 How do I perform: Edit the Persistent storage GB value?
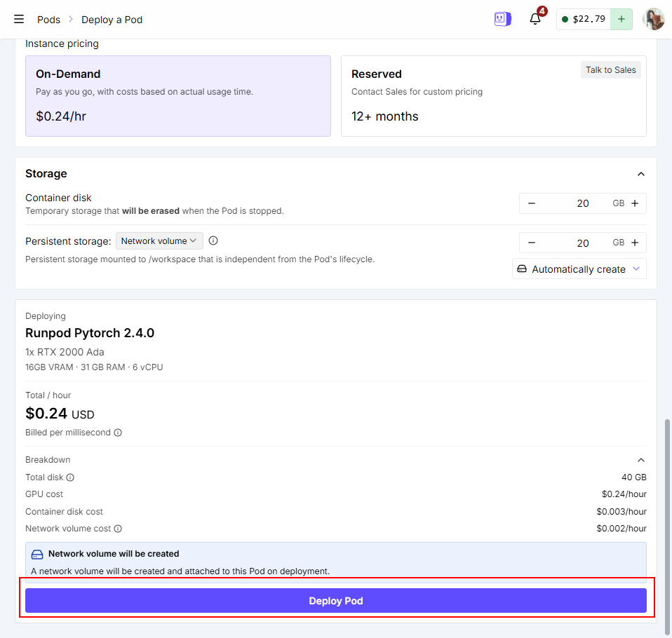click(582, 243)
